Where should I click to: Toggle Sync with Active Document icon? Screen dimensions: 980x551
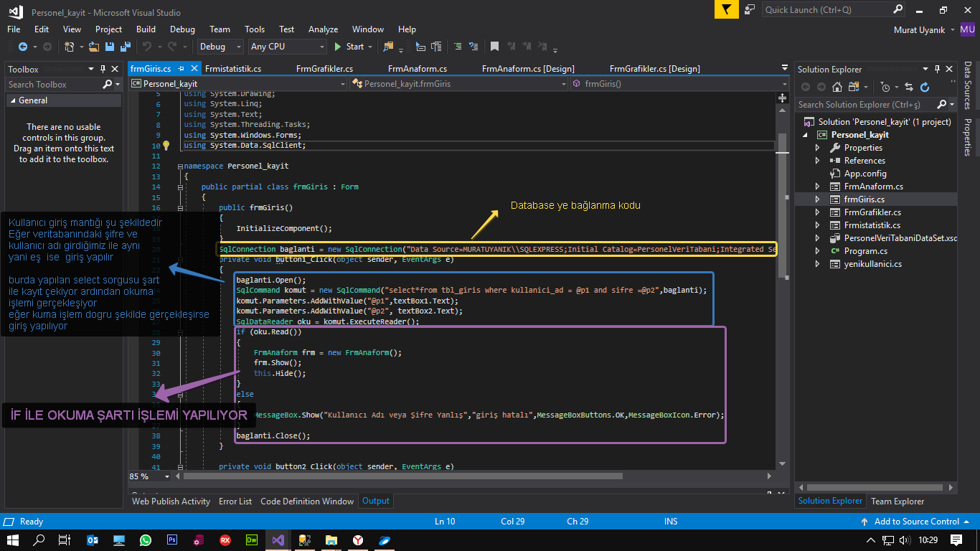(909, 87)
